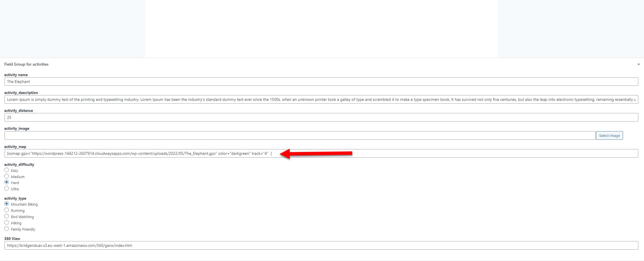Focus the empty activity_image input

pos(300,135)
